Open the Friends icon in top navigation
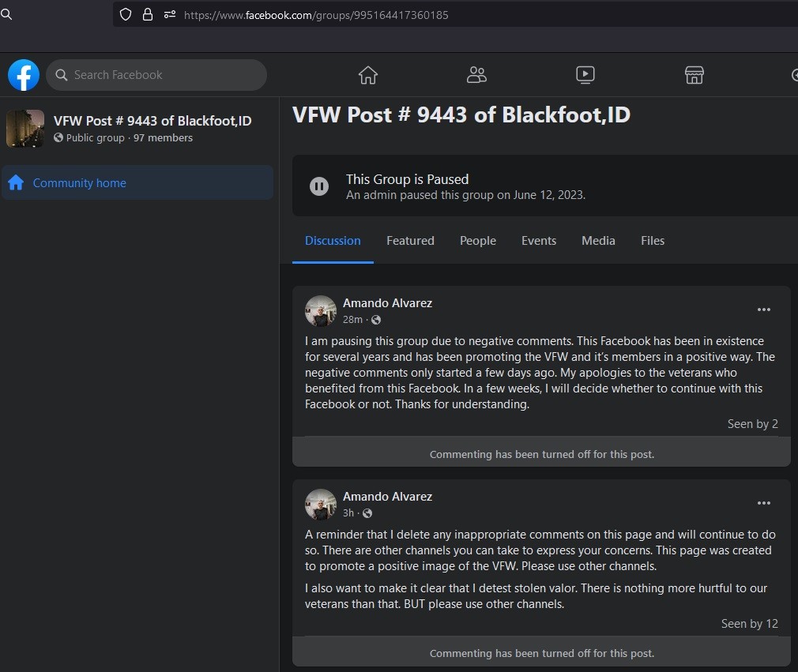798x672 pixels. click(x=476, y=75)
